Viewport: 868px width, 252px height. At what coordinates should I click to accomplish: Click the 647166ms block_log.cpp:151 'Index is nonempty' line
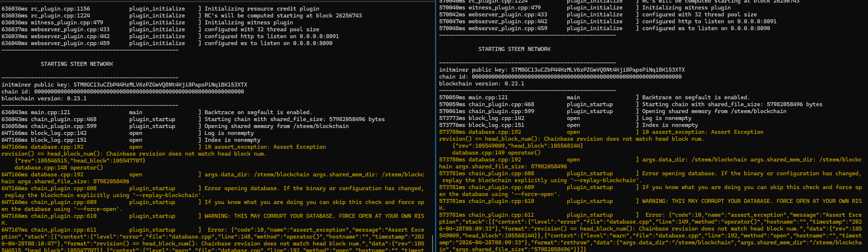click(x=131, y=140)
